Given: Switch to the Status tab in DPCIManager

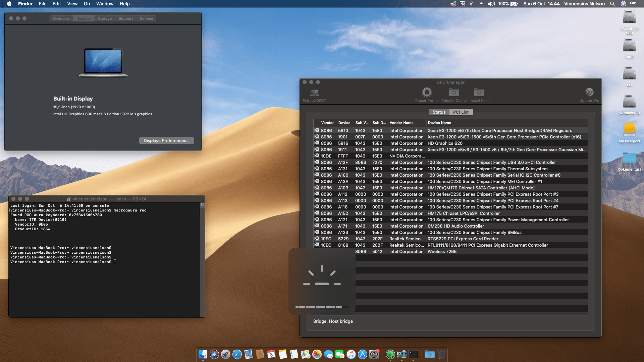Looking at the screenshot, I should click(x=439, y=112).
